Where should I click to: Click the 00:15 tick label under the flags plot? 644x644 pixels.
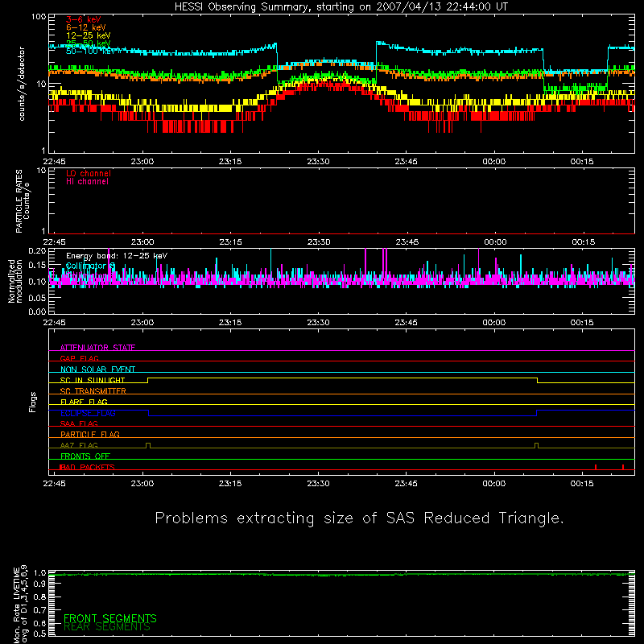[x=582, y=484]
